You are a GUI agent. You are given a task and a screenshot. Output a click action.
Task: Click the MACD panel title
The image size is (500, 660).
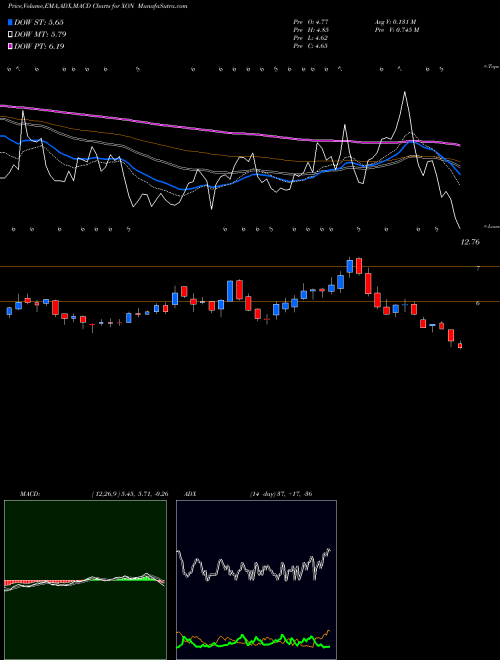30,494
